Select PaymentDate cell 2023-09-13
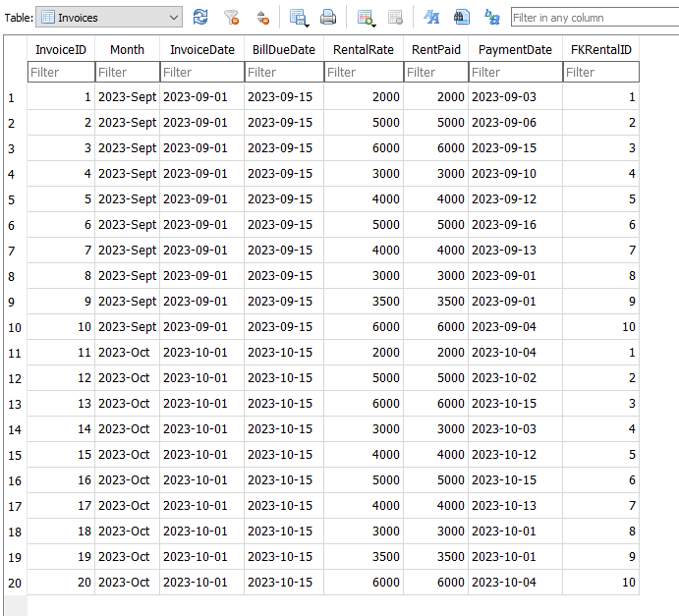Image resolution: width=679 pixels, height=616 pixels. tap(515, 251)
